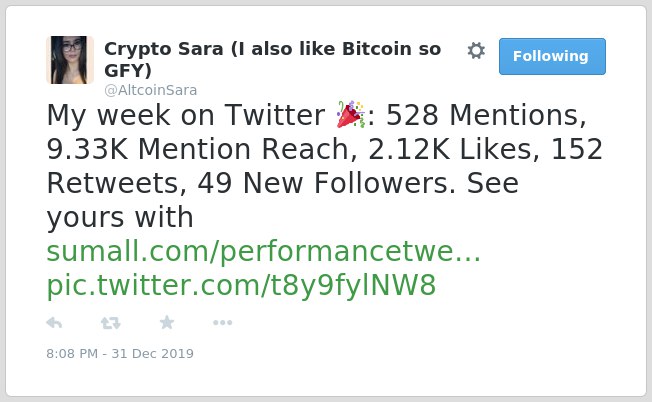Click the "2.12K Likes" text in tweet
652x402 pixels.
pyautogui.click(x=450, y=149)
